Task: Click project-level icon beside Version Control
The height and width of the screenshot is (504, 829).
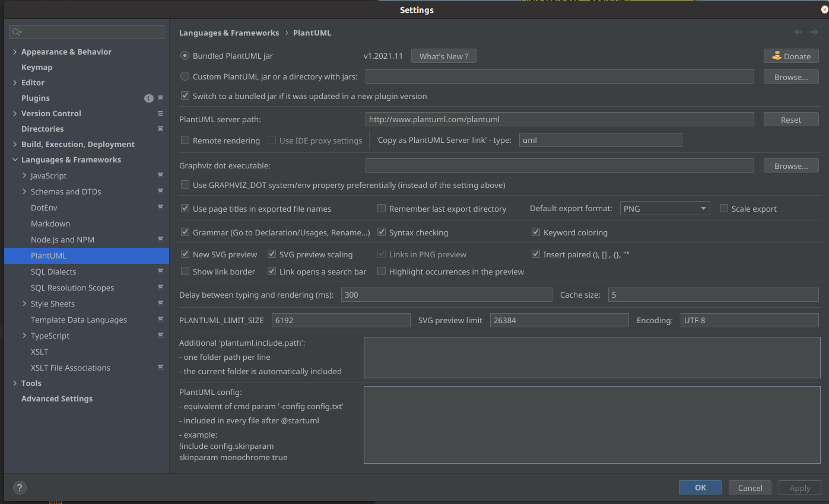Action: [160, 113]
